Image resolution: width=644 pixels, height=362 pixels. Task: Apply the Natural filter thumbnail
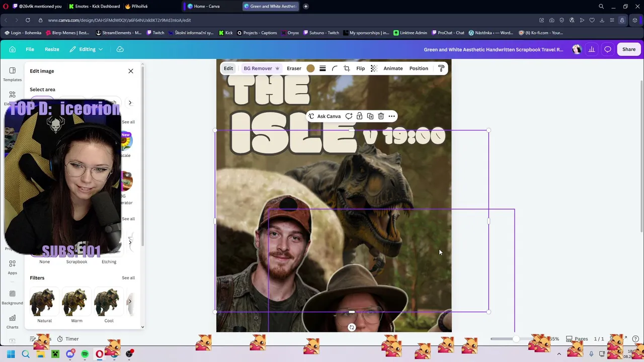click(44, 302)
